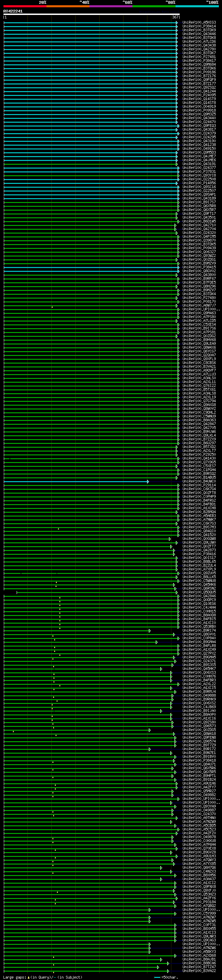This screenshot has height=980, width=222.
Task: Open hit UniRef100_Q9LUW0
Action: (199, 543)
